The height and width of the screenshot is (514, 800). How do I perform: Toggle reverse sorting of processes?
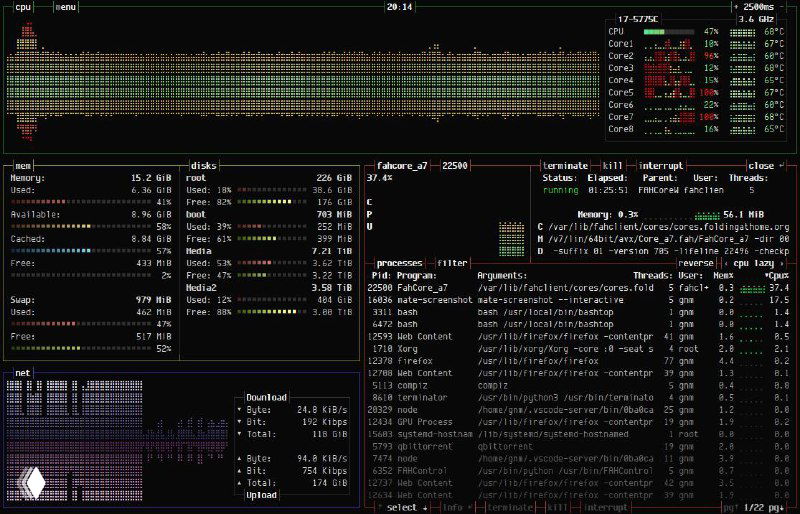(x=695, y=263)
